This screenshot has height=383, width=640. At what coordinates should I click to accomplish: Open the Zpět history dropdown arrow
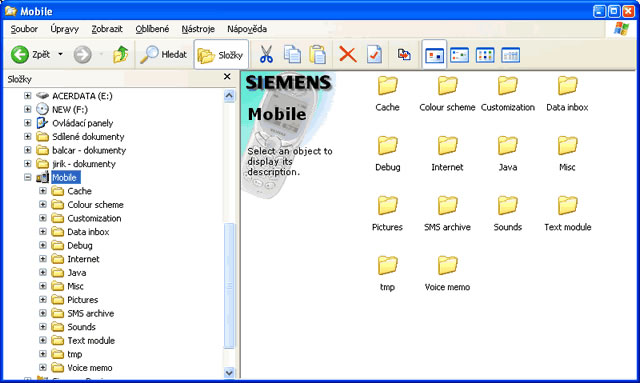[x=60, y=54]
